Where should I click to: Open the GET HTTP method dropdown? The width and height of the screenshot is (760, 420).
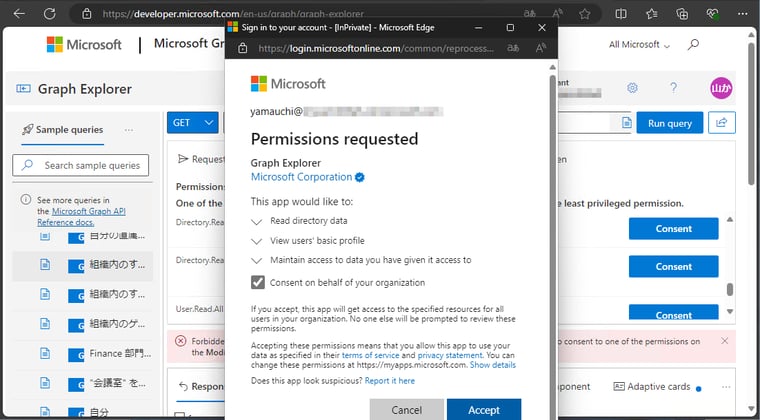[x=192, y=123]
